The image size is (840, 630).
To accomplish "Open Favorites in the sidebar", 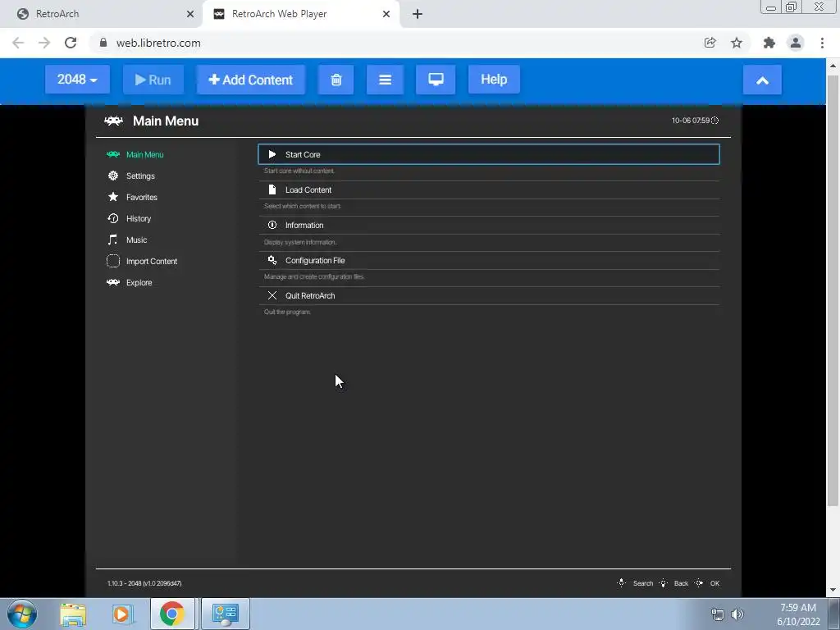I will pos(141,197).
